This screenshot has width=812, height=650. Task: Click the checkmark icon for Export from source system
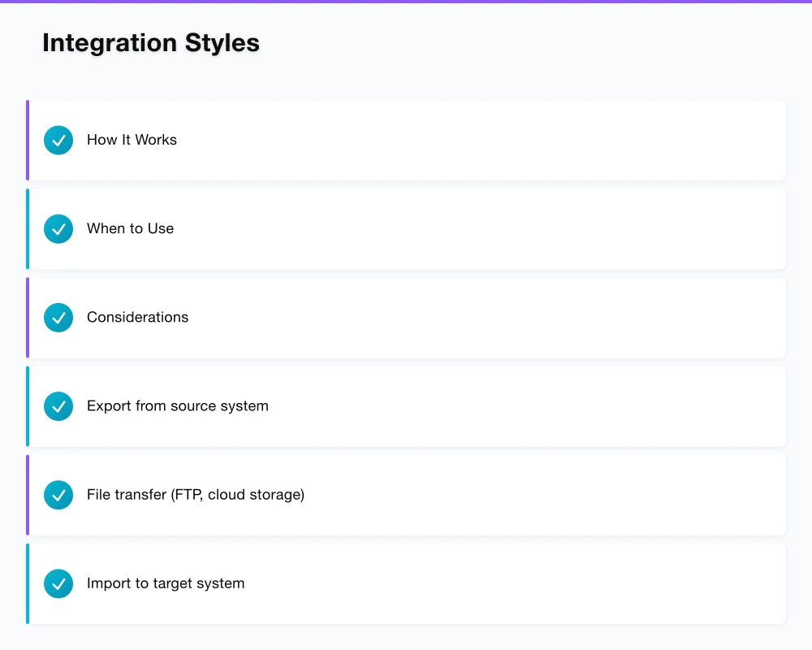click(x=58, y=406)
